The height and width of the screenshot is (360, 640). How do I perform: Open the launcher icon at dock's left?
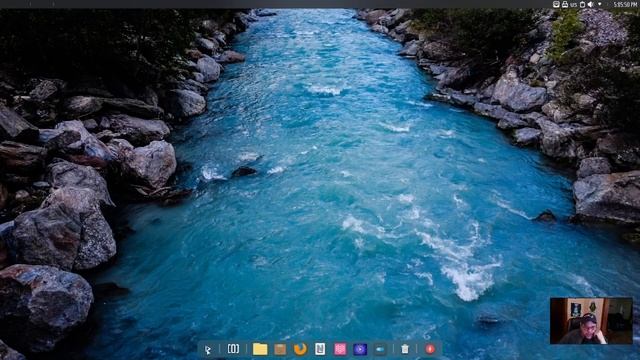pyautogui.click(x=208, y=350)
